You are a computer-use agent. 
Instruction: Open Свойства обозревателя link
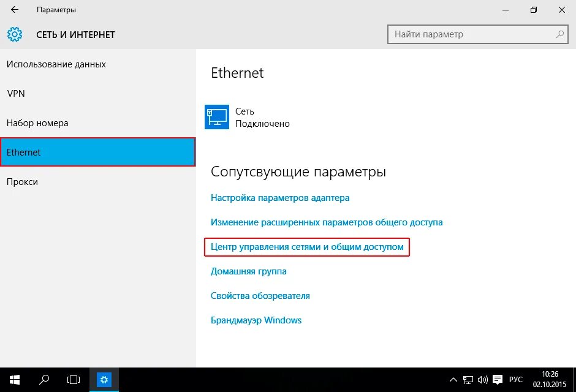[x=260, y=296]
